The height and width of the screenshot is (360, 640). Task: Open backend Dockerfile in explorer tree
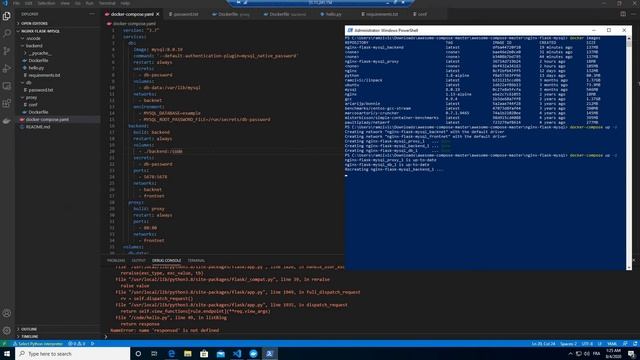click(x=38, y=60)
